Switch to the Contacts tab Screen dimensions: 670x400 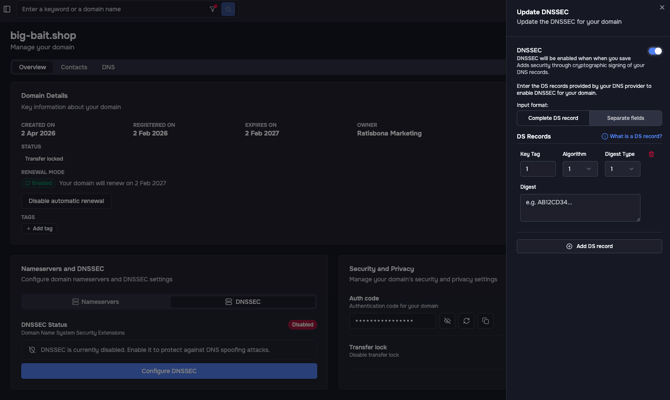[x=74, y=67]
